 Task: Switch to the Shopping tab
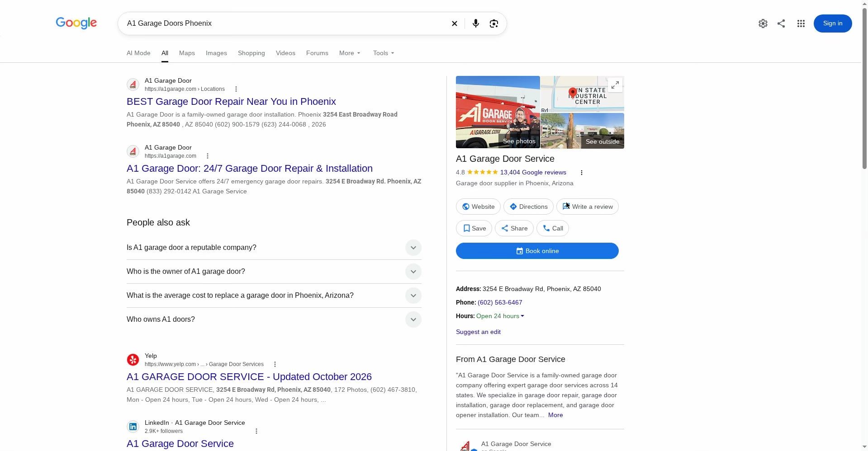coord(251,53)
